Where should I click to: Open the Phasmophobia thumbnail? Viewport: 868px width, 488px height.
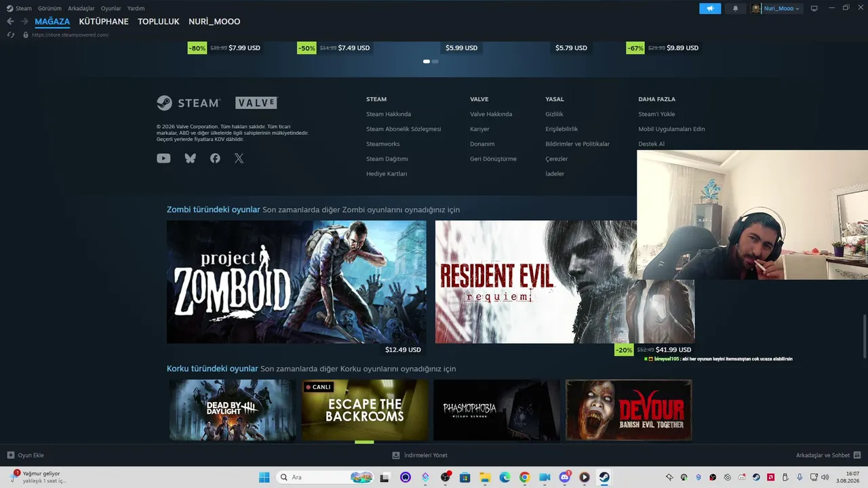click(x=497, y=410)
